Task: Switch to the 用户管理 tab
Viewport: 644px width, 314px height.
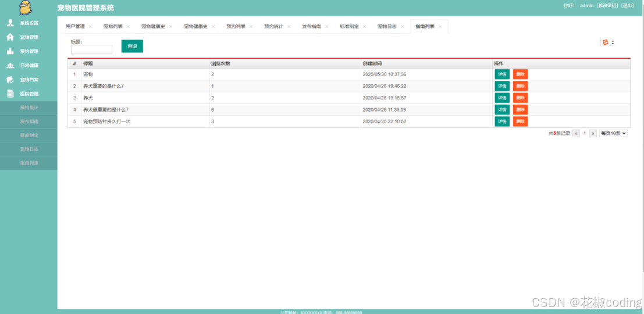Action: coord(75,26)
